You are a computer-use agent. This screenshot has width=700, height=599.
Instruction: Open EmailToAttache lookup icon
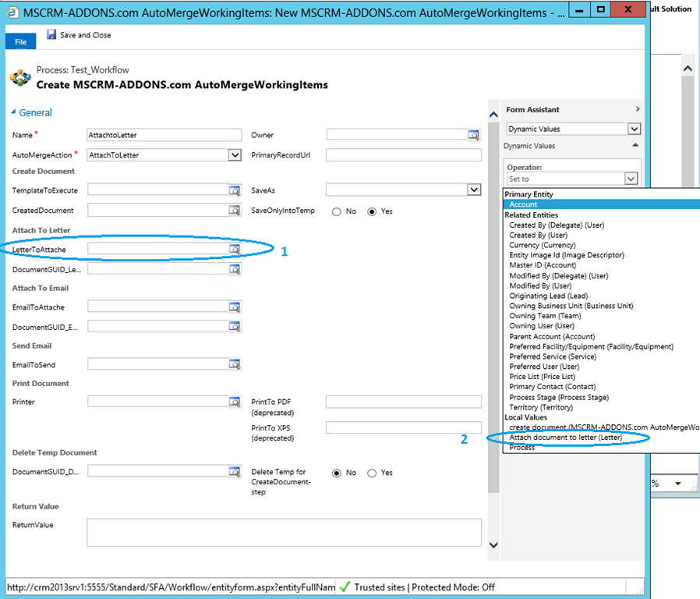tap(235, 307)
